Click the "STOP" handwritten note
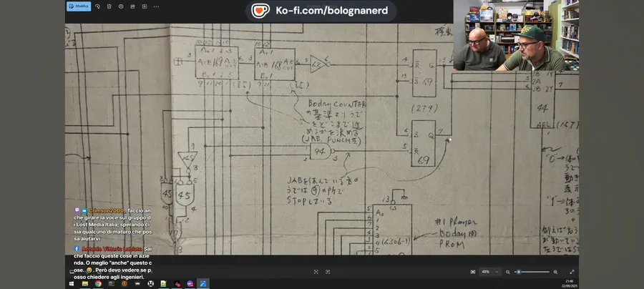Image resolution: width=644 pixels, height=289 pixels. point(296,201)
